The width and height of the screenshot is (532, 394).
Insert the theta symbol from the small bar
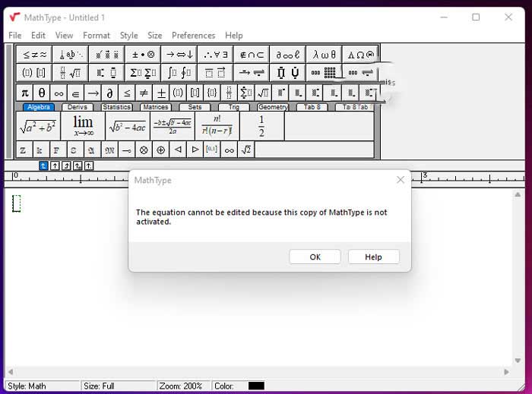click(41, 93)
